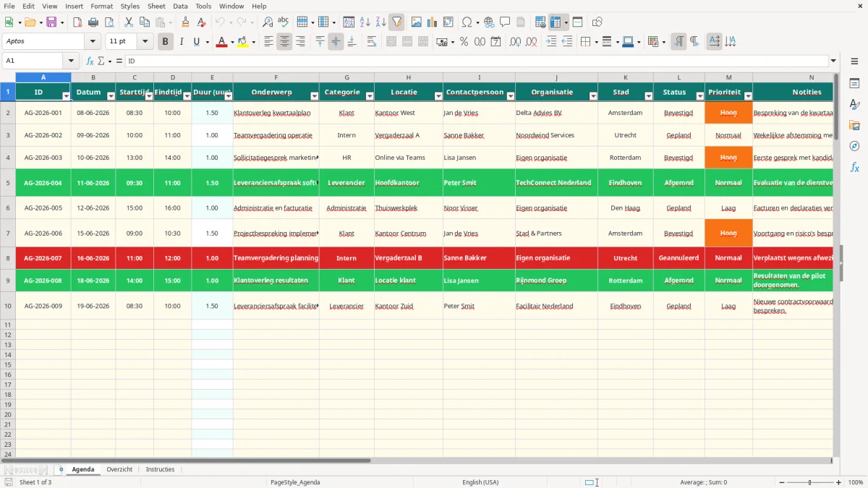Open the sidebar Navigator panel
This screenshot has height=488, width=868.
854,147
